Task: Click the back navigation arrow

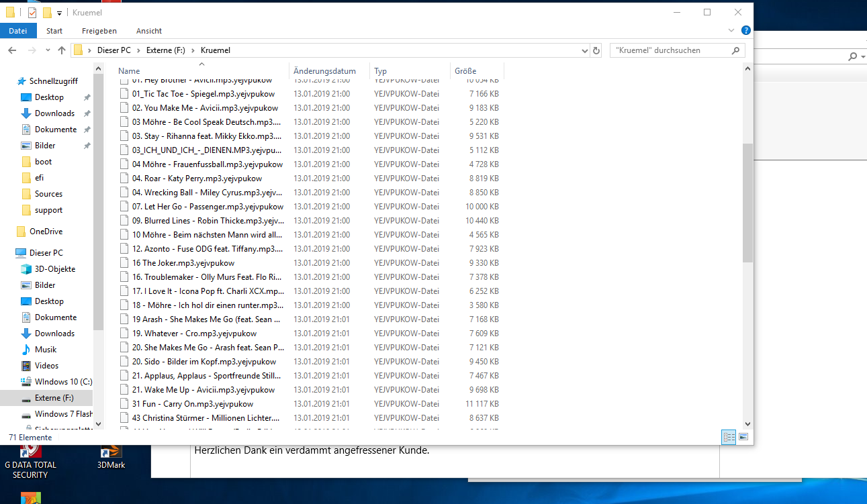Action: (12, 50)
